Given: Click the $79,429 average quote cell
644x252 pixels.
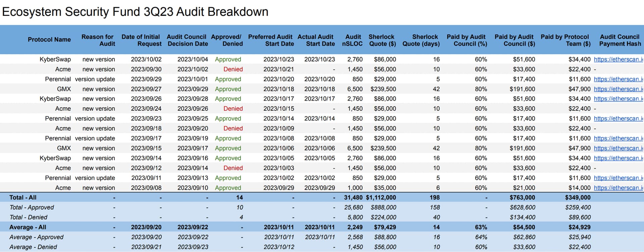Looking at the screenshot, I should click(385, 227).
